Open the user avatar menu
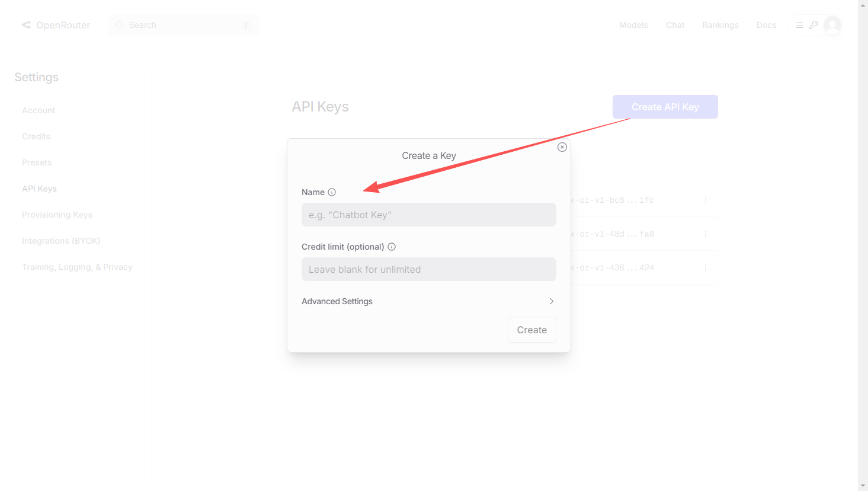The height and width of the screenshot is (491, 868). coord(832,25)
